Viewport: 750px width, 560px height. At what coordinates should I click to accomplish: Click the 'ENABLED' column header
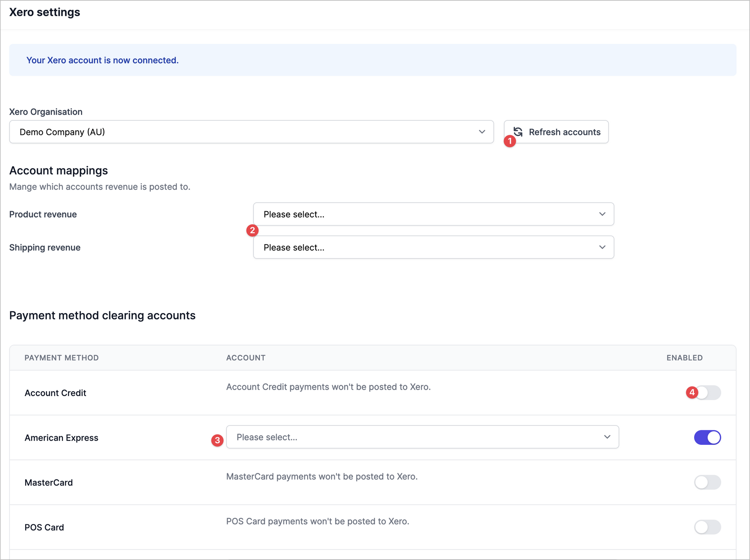(x=685, y=358)
